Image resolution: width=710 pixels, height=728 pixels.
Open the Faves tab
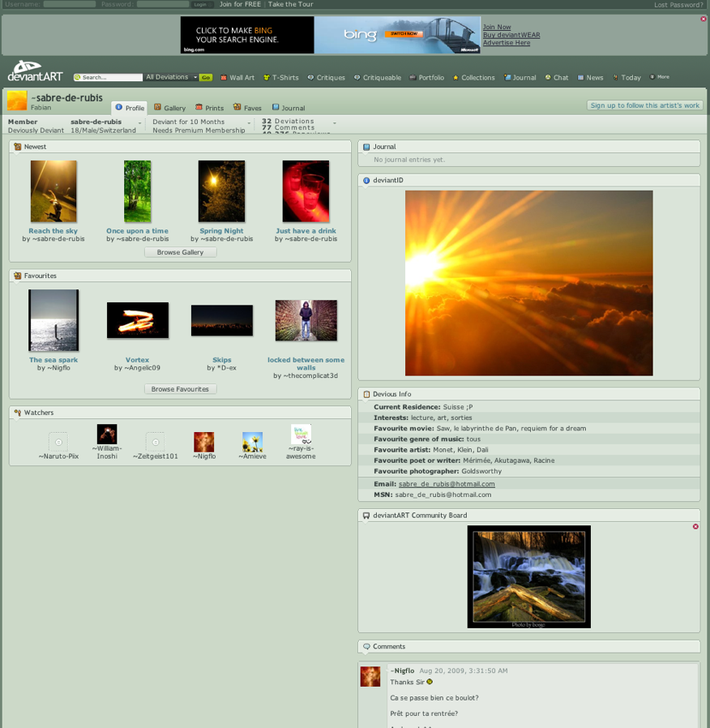coord(247,108)
